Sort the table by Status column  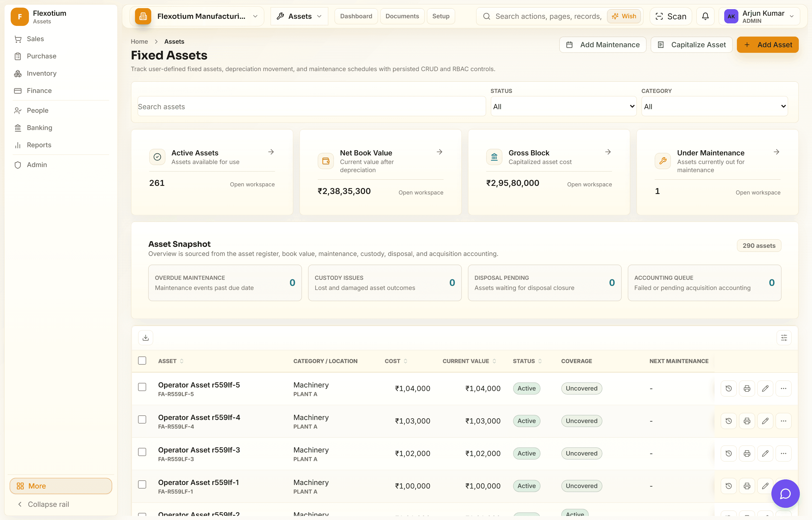pyautogui.click(x=527, y=361)
